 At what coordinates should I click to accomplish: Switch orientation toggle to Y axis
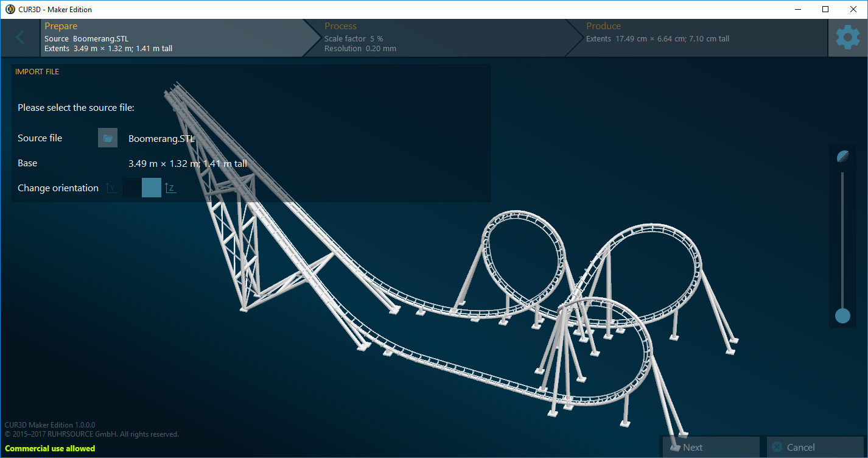(133, 188)
